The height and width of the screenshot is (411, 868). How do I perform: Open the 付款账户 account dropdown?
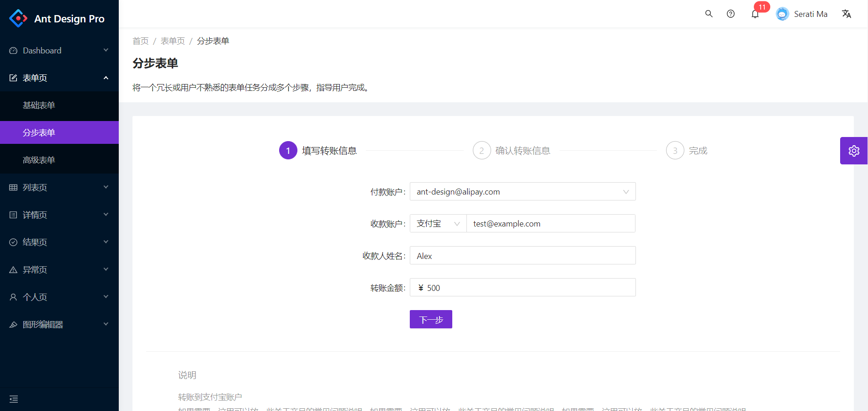(x=523, y=191)
